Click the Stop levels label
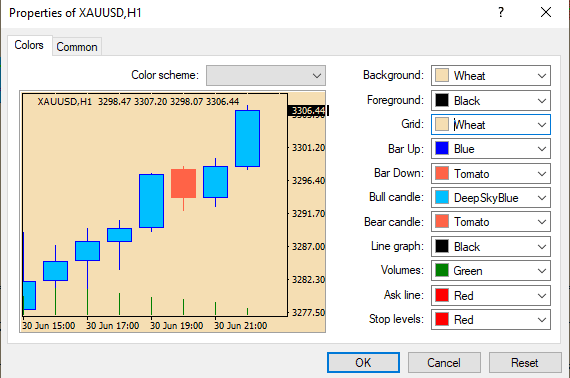Screen dimensions: 570x378 pyautogui.click(x=396, y=319)
